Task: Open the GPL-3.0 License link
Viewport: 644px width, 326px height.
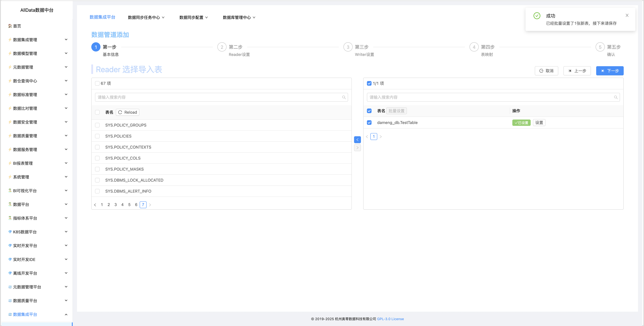Action: 390,319
